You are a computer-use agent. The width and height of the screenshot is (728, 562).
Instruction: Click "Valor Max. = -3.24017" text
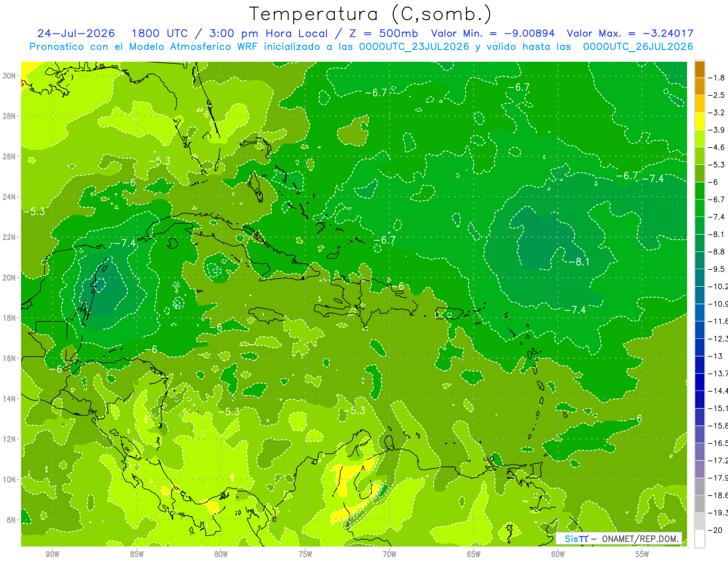(x=629, y=33)
